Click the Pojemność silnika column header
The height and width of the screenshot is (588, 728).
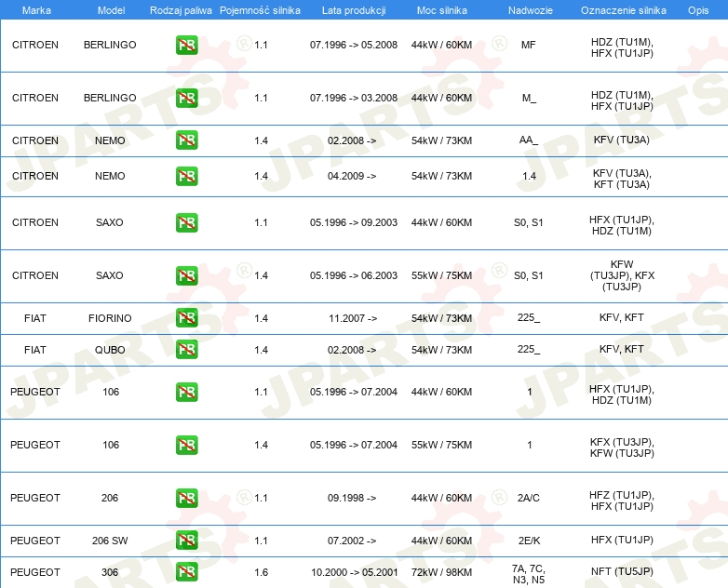(x=260, y=10)
